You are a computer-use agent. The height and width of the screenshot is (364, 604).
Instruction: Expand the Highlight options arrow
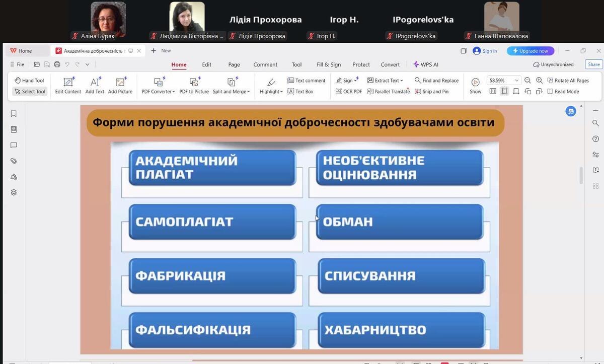(282, 92)
